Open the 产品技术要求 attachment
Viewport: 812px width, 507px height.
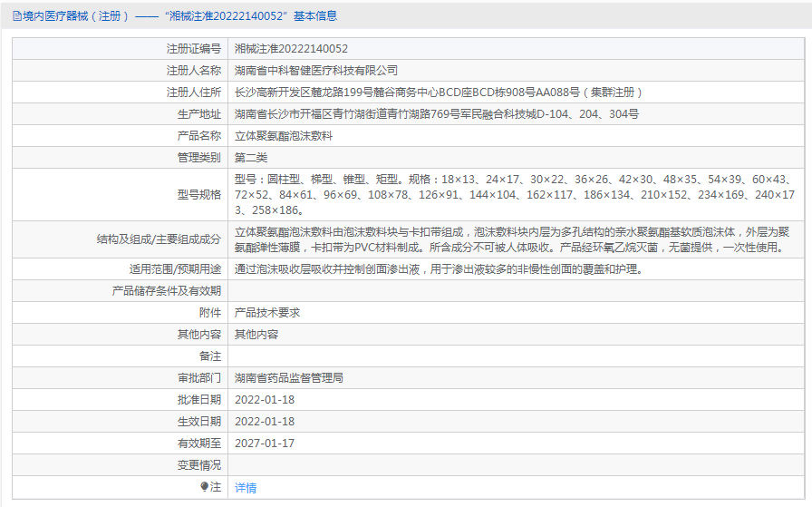pos(267,313)
